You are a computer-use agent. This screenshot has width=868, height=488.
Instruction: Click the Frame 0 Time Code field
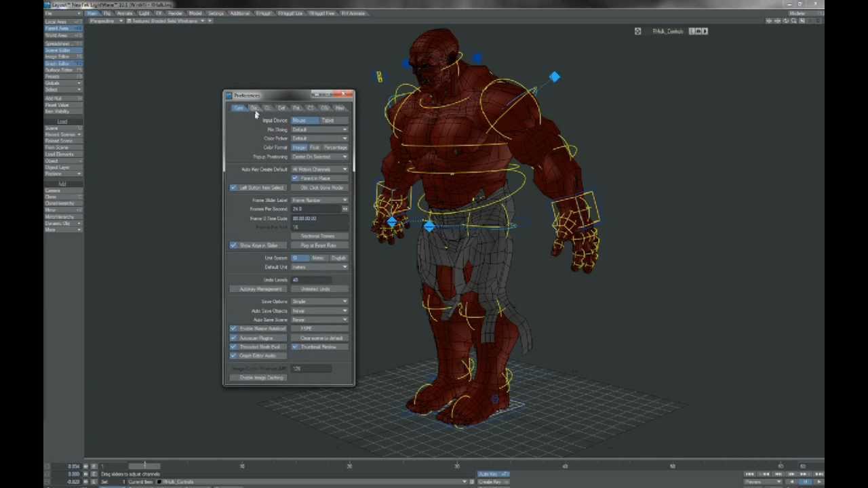click(319, 219)
